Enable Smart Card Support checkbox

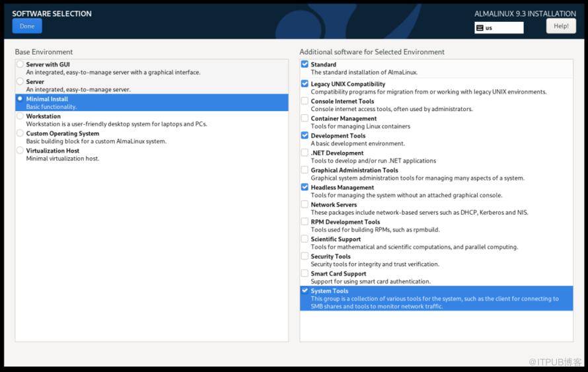point(305,274)
